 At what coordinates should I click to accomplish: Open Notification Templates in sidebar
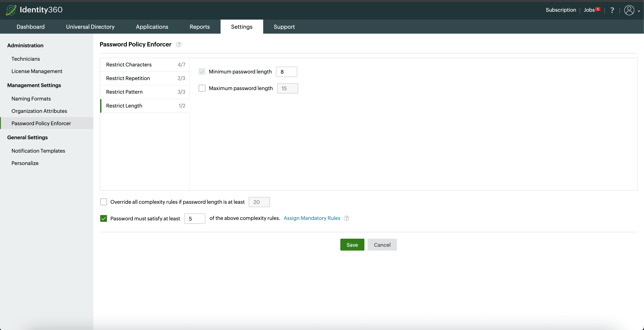(x=38, y=151)
